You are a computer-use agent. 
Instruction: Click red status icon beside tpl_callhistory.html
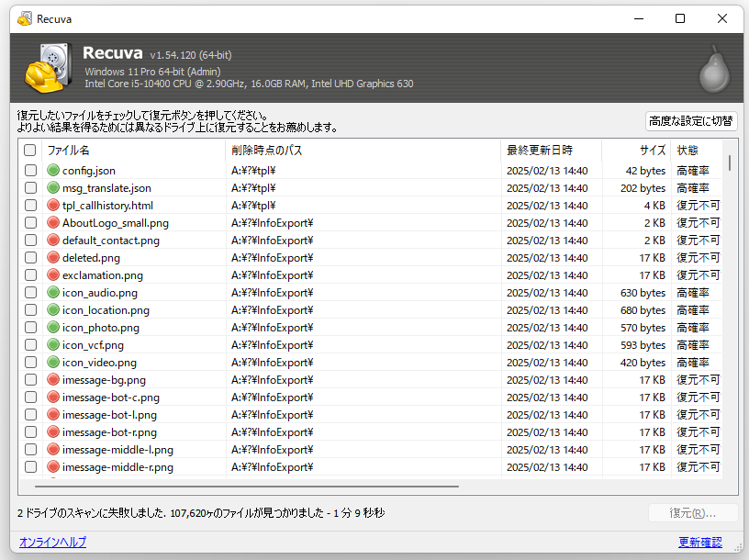pos(53,206)
